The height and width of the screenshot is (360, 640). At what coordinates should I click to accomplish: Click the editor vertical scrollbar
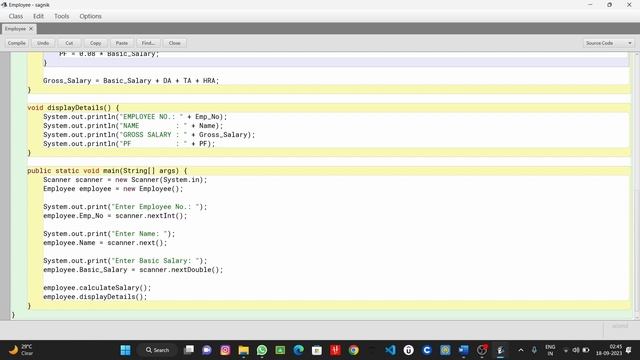636,186
